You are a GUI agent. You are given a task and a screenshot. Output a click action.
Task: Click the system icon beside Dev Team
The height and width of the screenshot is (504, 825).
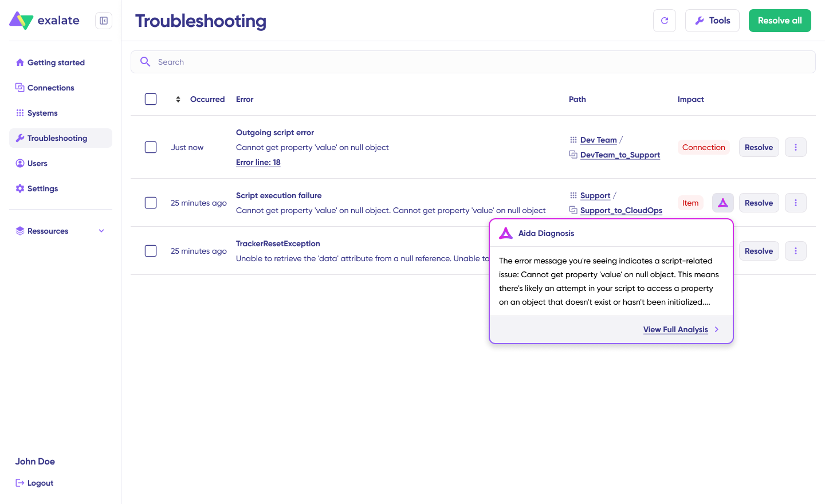coord(573,140)
